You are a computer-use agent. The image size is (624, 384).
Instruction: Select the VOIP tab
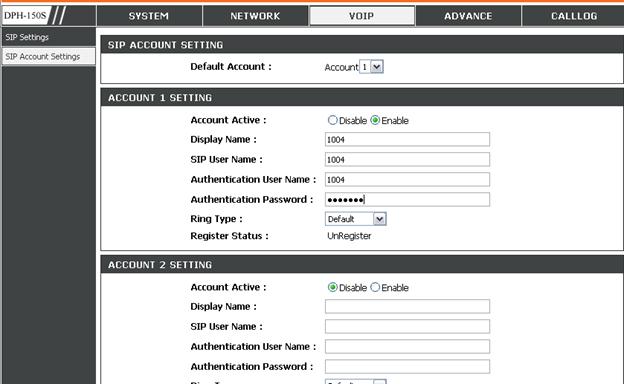coord(362,16)
